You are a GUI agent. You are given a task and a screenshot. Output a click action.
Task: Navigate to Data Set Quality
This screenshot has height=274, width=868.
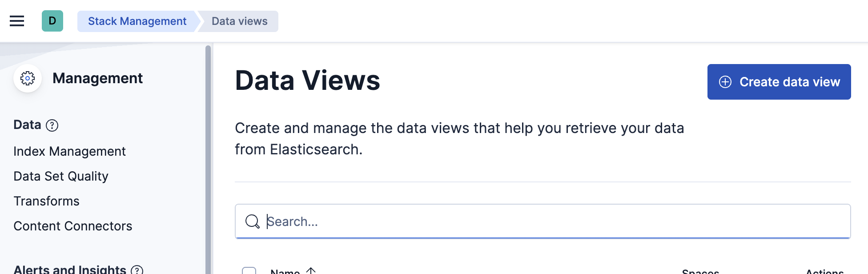tap(61, 176)
